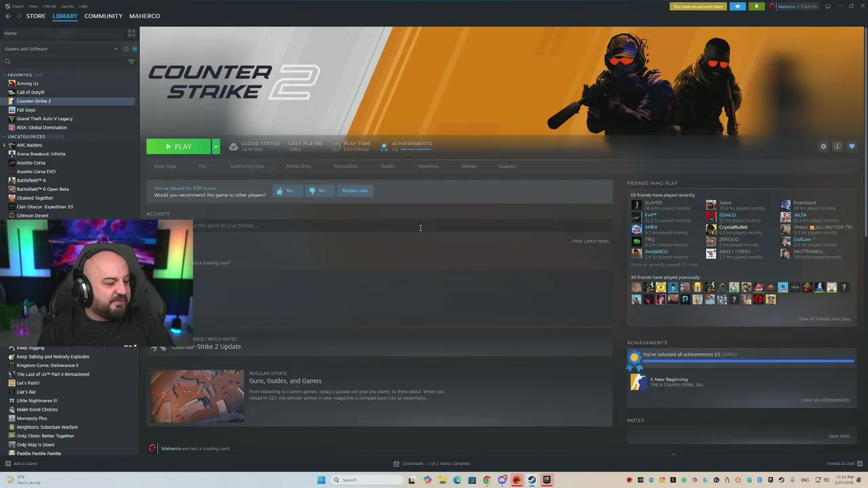This screenshot has width=868, height=488.
Task: Click View My Achievements link
Action: 825,400
